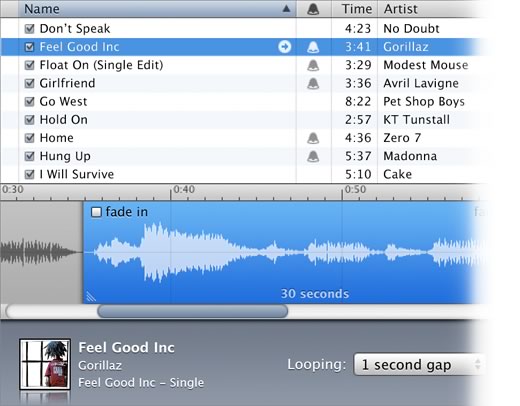Select the song I Will Survive

(77, 174)
